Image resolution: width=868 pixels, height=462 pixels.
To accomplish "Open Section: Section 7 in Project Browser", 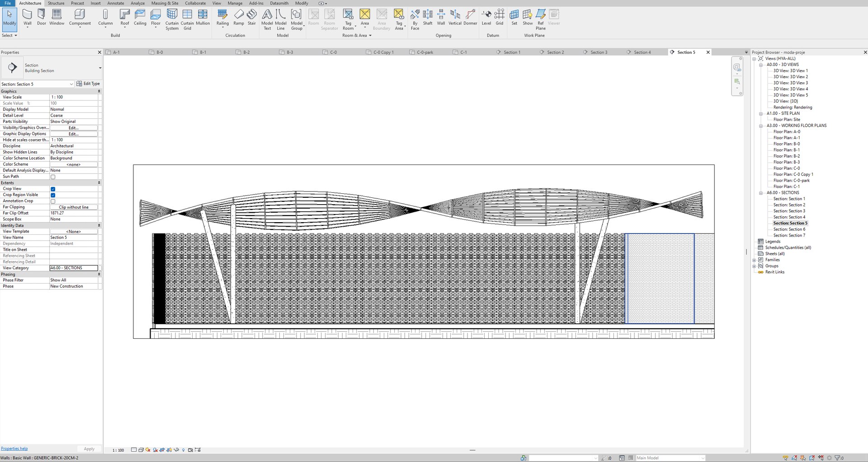I will point(789,235).
